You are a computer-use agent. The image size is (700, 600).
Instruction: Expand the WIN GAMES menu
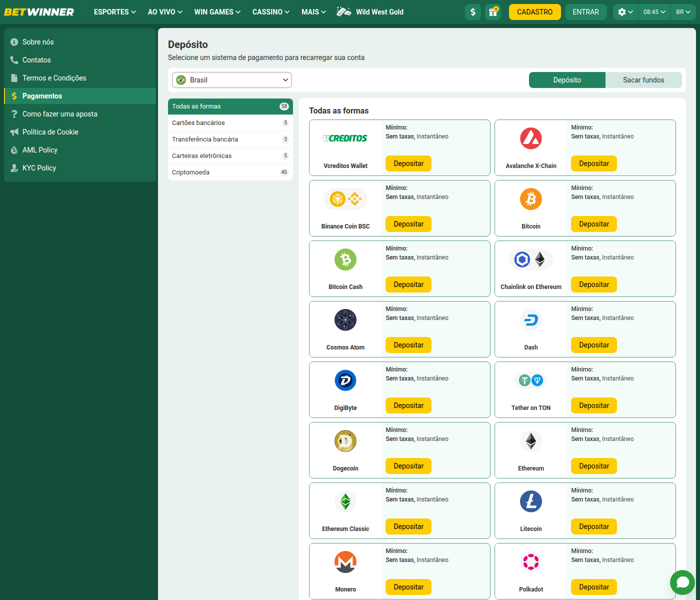point(217,12)
